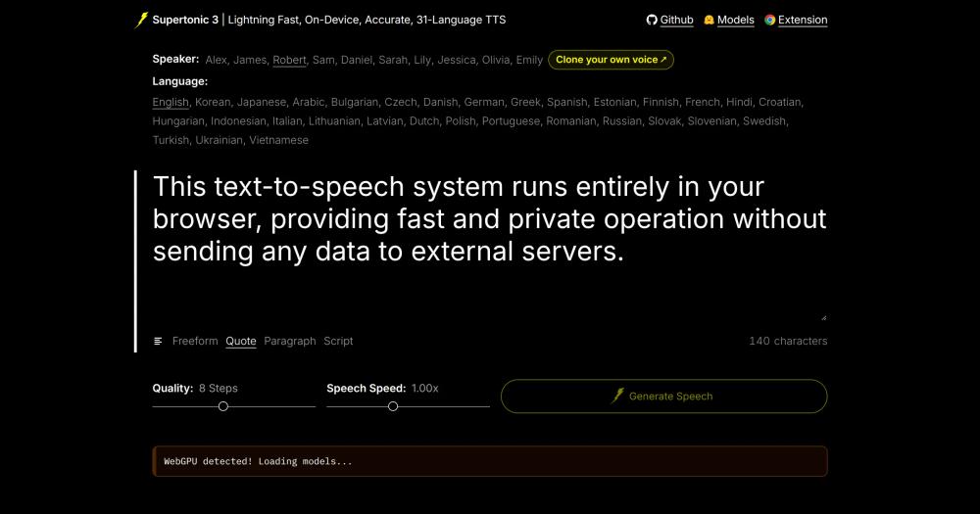The width and height of the screenshot is (980, 514).
Task: Select speaker James
Action: (250, 60)
